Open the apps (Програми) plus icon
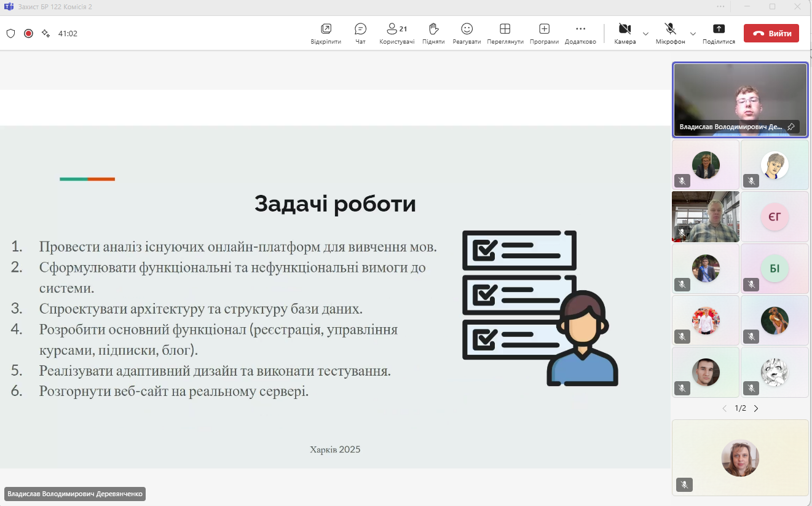 coord(544,33)
